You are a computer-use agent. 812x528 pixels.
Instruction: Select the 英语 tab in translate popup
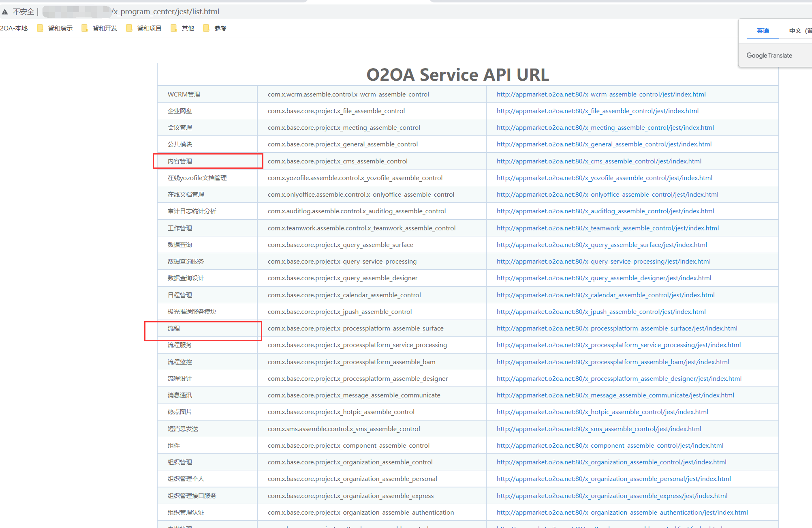[763, 30]
